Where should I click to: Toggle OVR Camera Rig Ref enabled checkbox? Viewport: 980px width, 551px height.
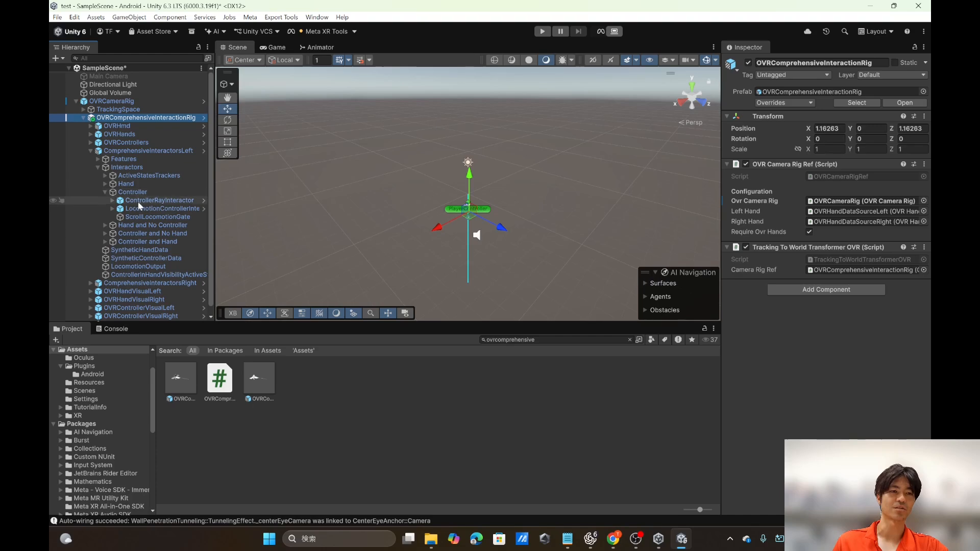click(746, 164)
